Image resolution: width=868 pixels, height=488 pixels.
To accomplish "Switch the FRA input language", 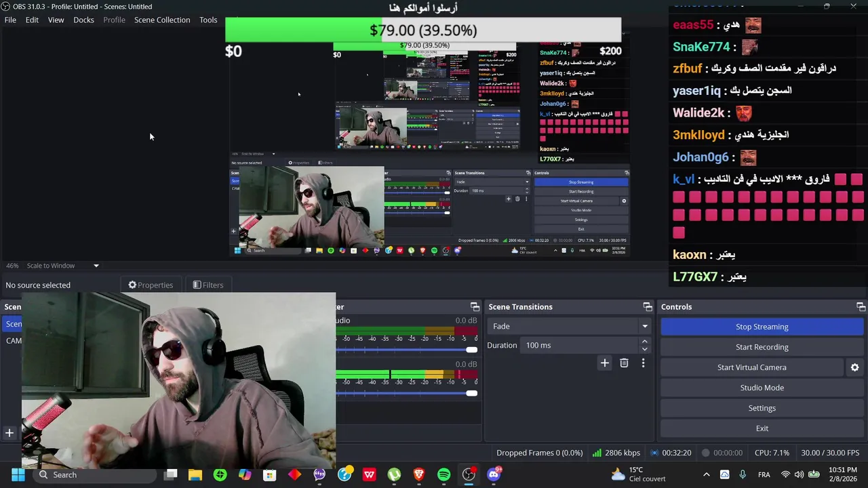I will point(764,475).
